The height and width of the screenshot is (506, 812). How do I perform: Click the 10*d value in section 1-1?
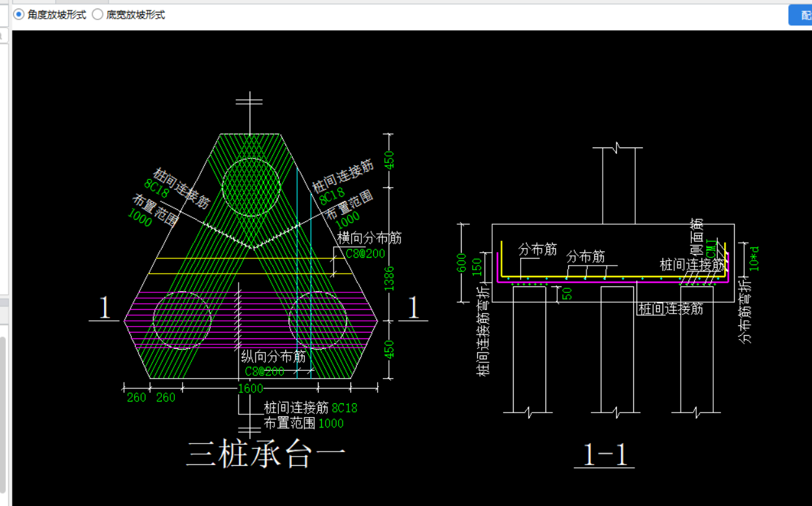(x=753, y=258)
